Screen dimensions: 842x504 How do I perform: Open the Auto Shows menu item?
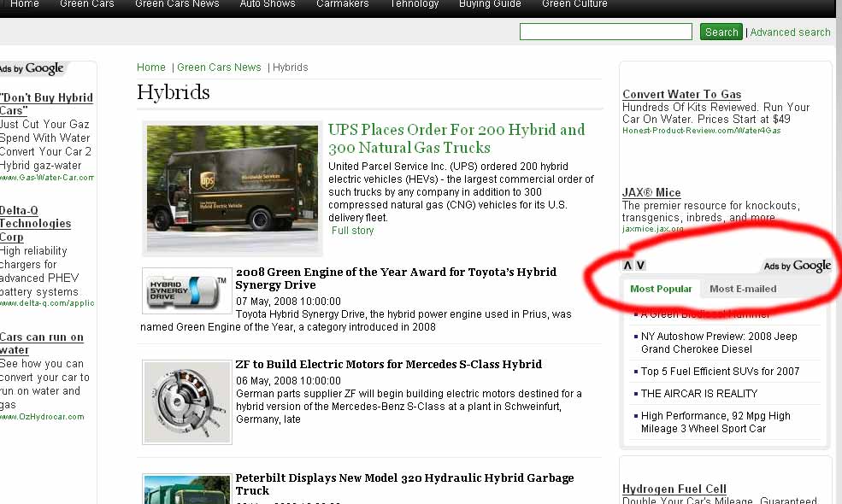pos(268,4)
